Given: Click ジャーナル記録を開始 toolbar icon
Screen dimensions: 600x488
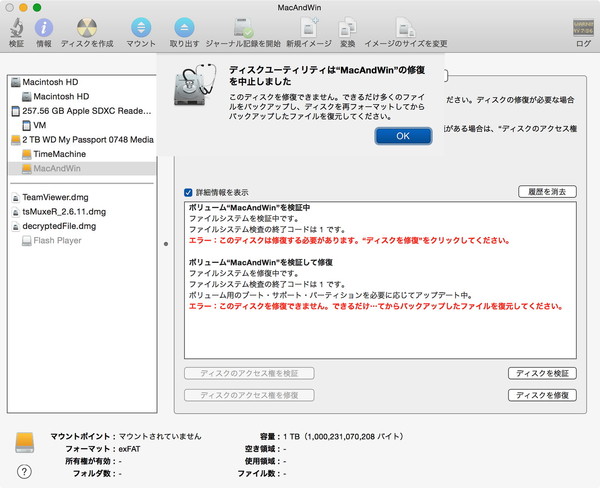Looking at the screenshot, I should tap(243, 28).
